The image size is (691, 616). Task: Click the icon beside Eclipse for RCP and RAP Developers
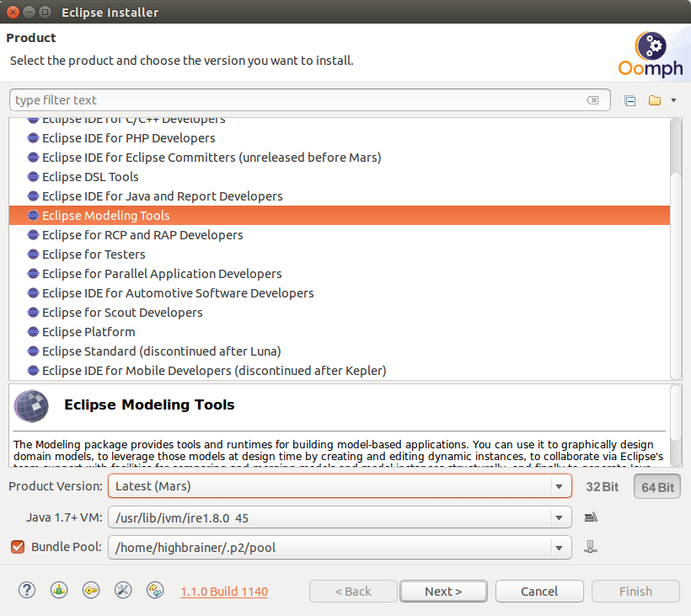tap(33, 235)
